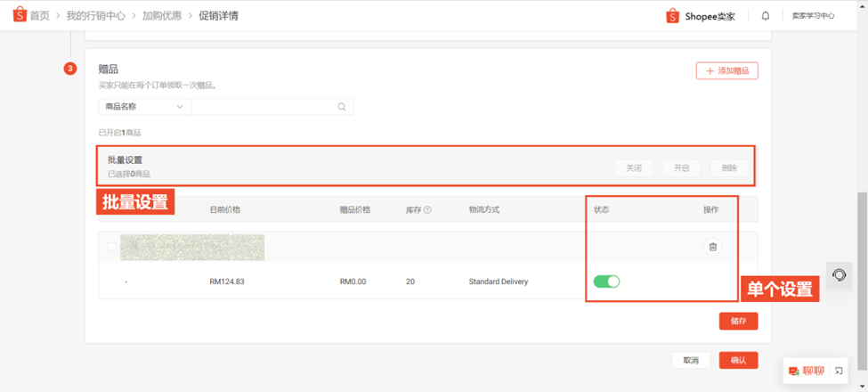Screen dimensions: 868x392
Task: Toggle the gift status switch off
Action: click(x=607, y=282)
